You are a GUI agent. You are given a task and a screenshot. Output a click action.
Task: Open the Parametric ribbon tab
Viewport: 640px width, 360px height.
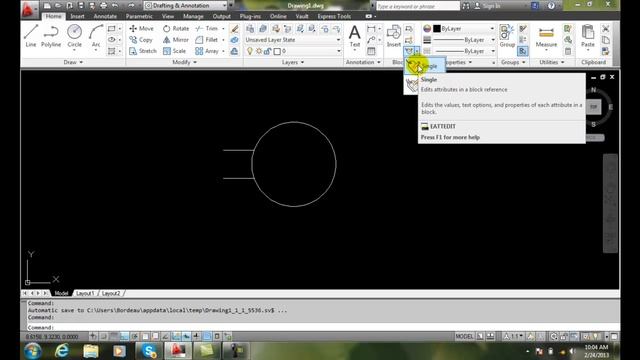coord(139,16)
